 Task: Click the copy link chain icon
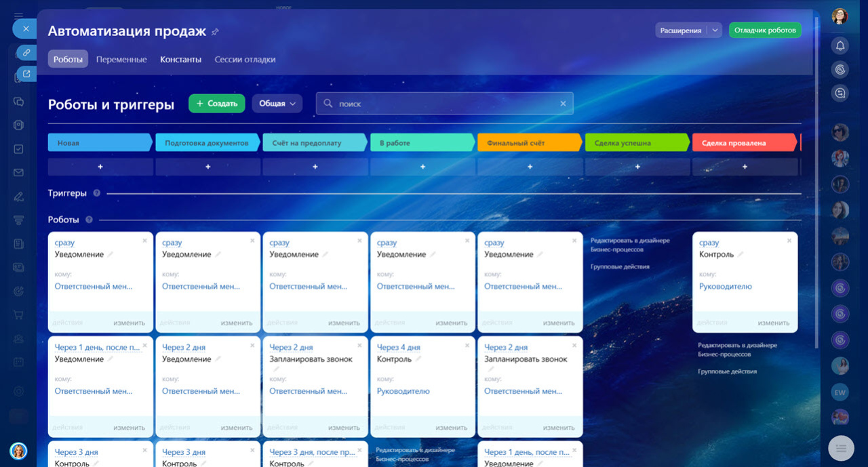coord(26,52)
